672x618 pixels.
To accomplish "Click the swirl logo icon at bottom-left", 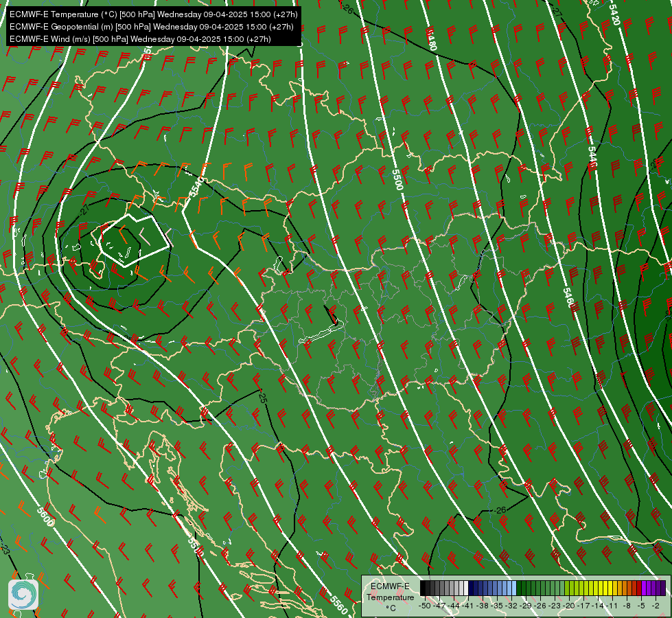I will tap(23, 595).
